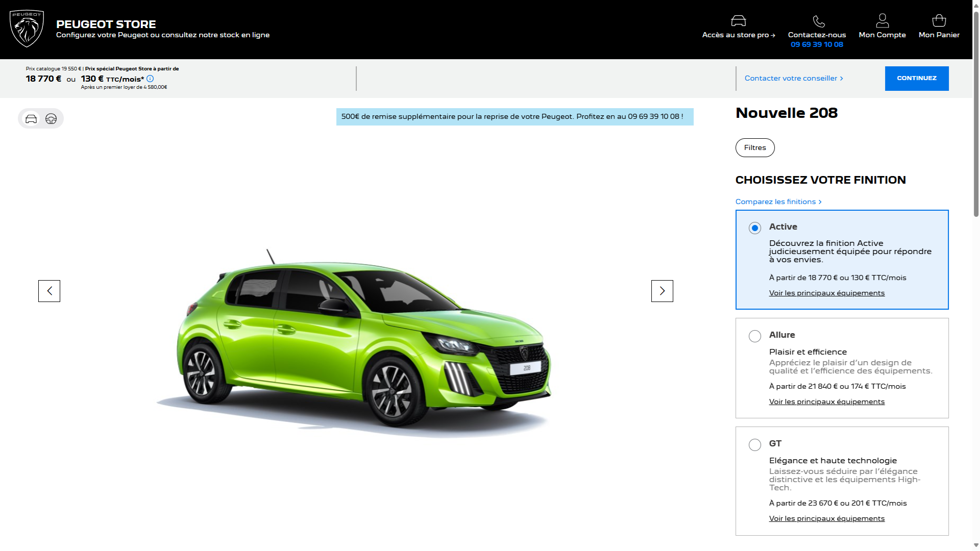
Task: Switch to exterior car view icon
Action: [x=31, y=119]
